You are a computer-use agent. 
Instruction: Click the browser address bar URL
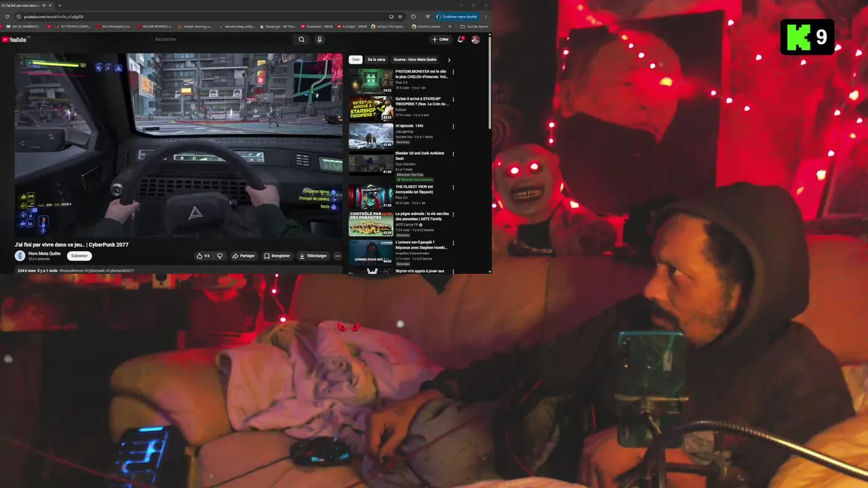(54, 16)
